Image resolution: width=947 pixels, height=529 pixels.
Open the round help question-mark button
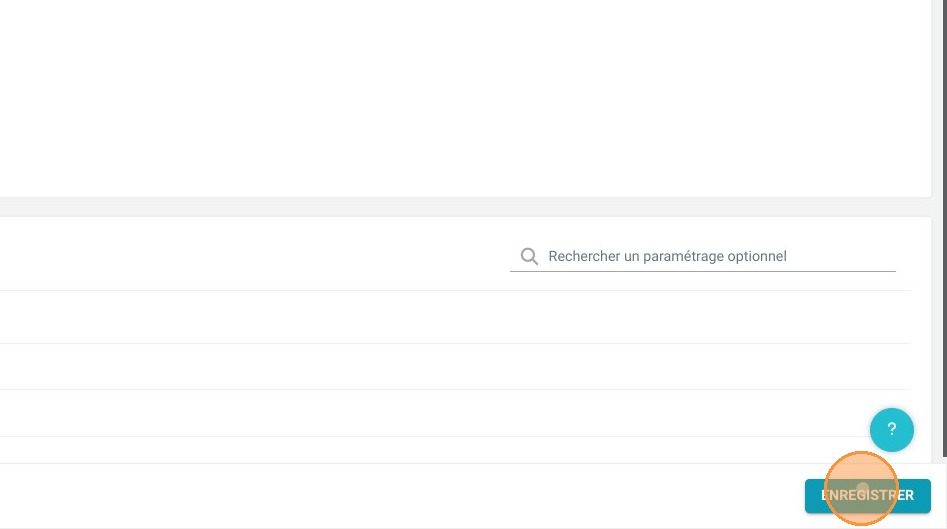[x=891, y=430]
